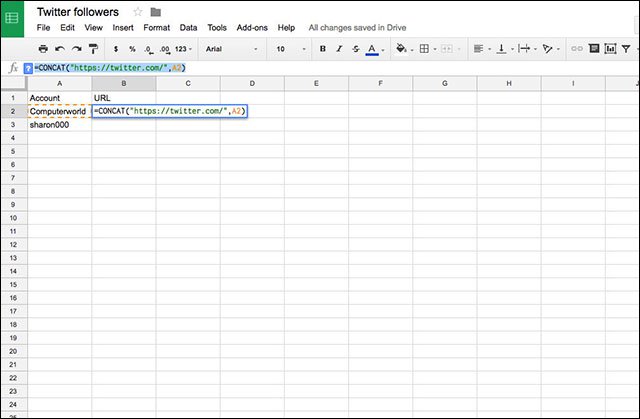This screenshot has width=640, height=419.
Task: Expand the vertical align dropdown arrow
Action: 512,49
